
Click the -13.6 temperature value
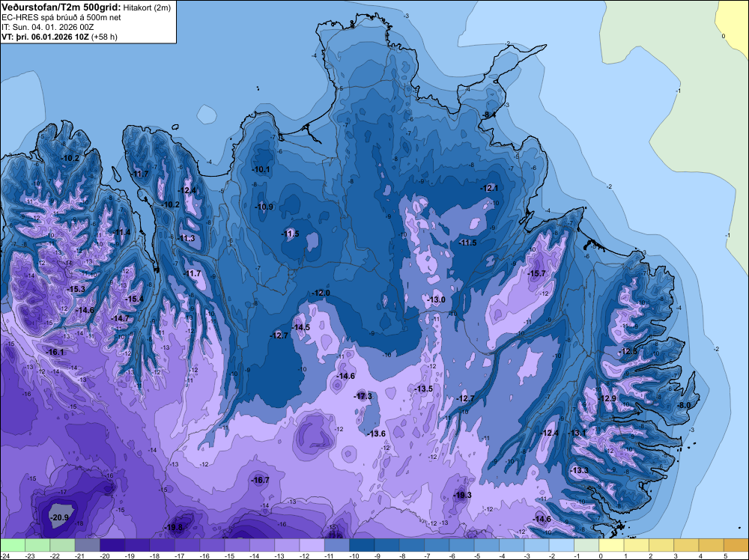click(x=377, y=433)
